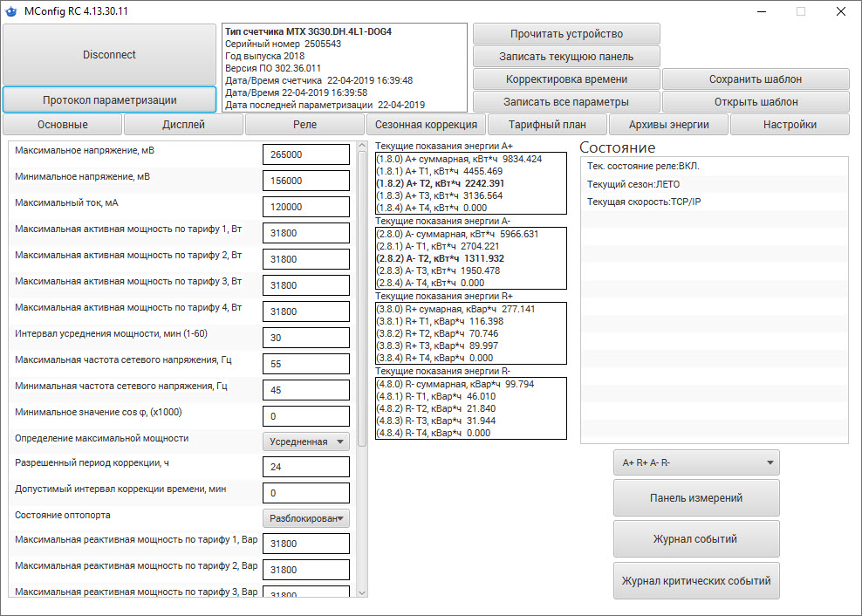Open Корректировка времени
Screen dimensions: 862x616
(566, 79)
